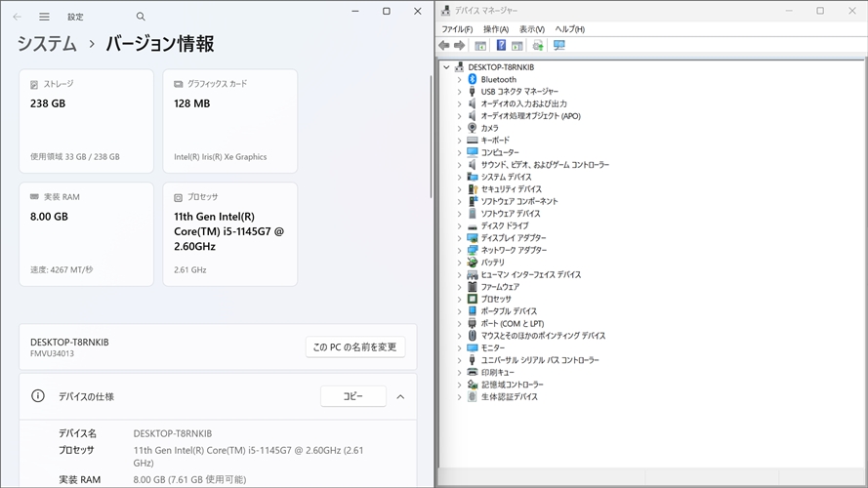Click the back arrow in Device Manager toolbar
Viewport: 868px width, 488px height.
coord(444,45)
